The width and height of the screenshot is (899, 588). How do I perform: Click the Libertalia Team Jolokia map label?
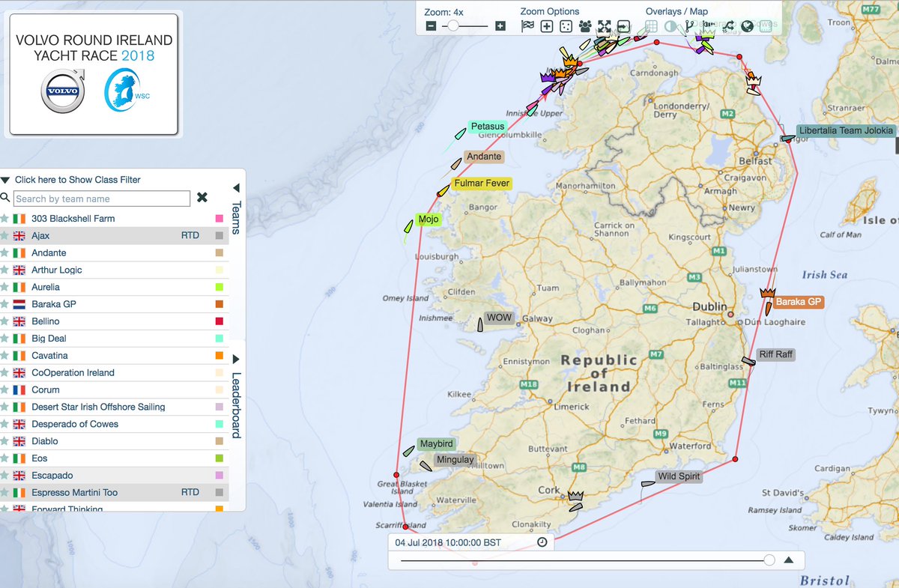pyautogui.click(x=846, y=130)
